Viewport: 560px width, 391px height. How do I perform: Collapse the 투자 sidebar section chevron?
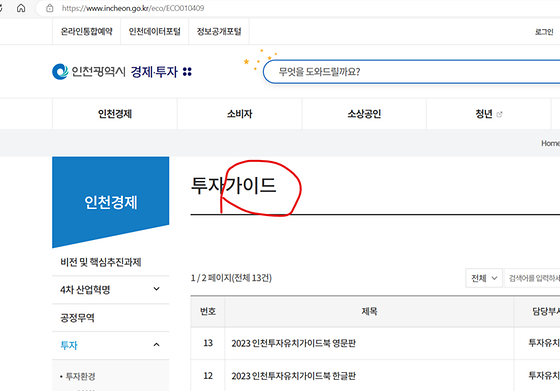tap(156, 345)
